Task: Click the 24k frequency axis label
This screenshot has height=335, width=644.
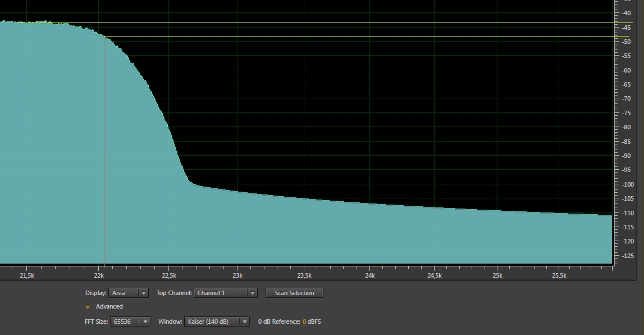Action: (369, 276)
